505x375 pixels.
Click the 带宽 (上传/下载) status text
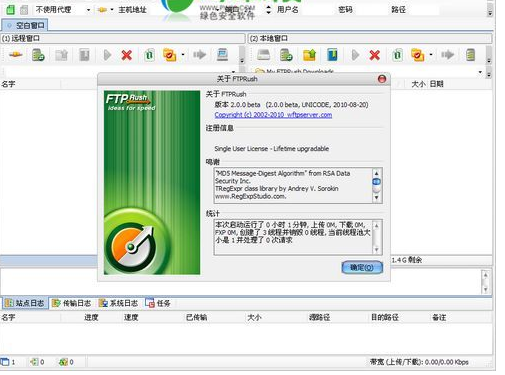click(x=419, y=362)
